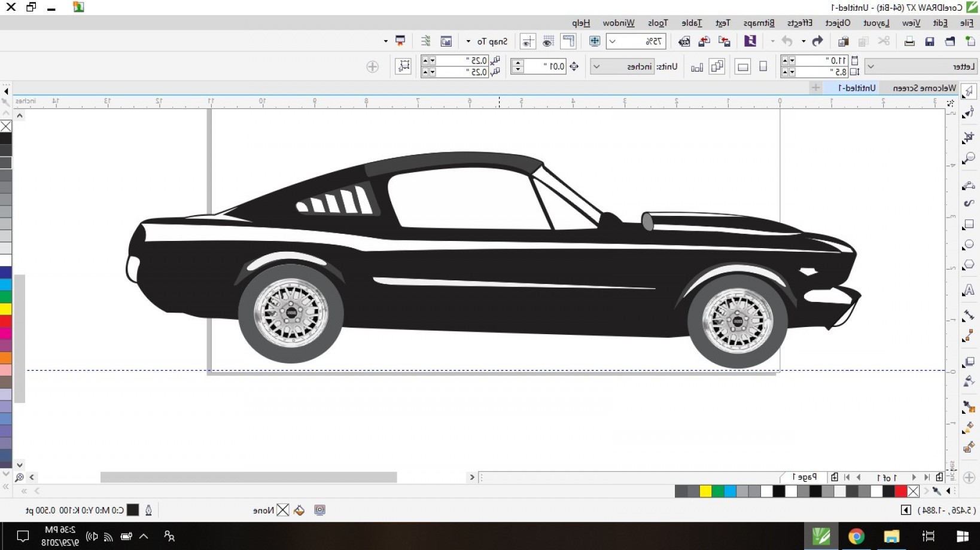Toggle landscape page orientation

click(742, 66)
